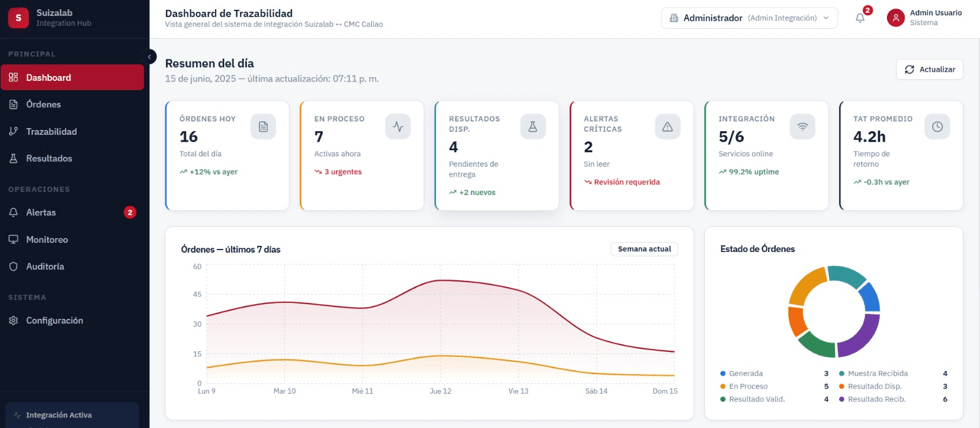Open the Semana actual period selector

[644, 249]
